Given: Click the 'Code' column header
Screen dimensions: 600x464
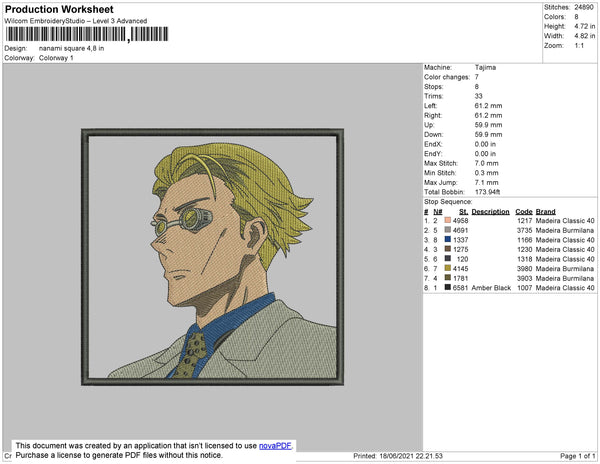Looking at the screenshot, I should (x=524, y=212).
